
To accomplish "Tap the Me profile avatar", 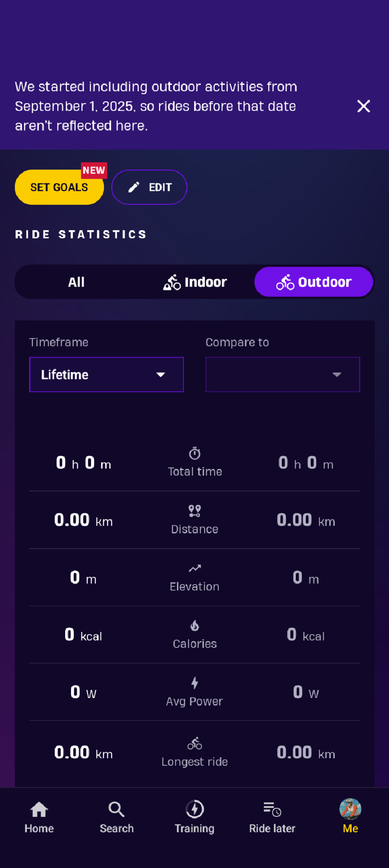I will pos(351,809).
